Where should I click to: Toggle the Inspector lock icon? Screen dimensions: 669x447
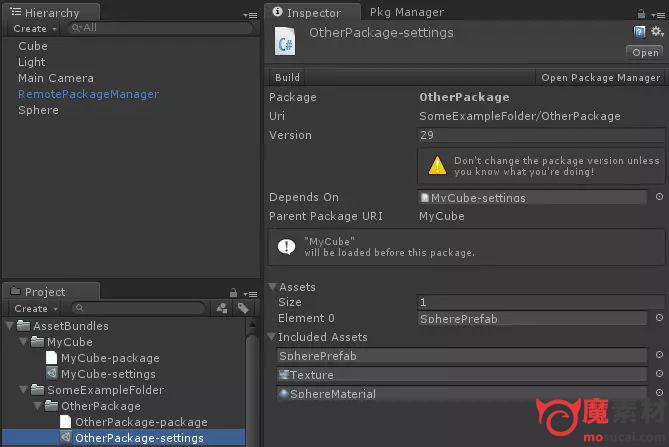click(641, 14)
